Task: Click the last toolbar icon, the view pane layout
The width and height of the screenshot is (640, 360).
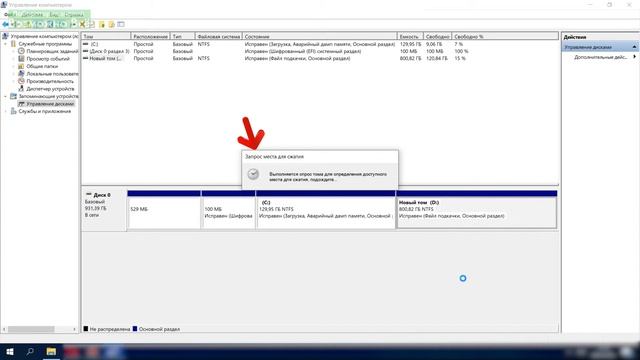Action: tap(121, 24)
